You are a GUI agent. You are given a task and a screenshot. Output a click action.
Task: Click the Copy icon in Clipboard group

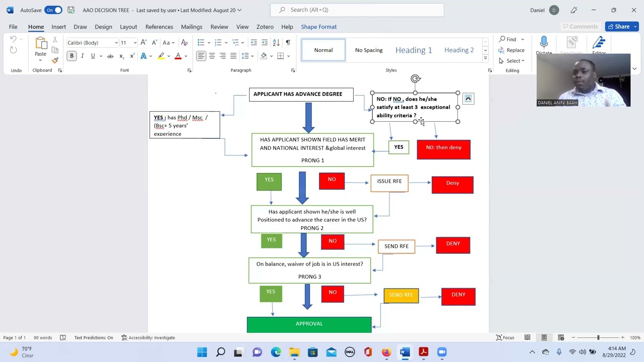[55, 50]
